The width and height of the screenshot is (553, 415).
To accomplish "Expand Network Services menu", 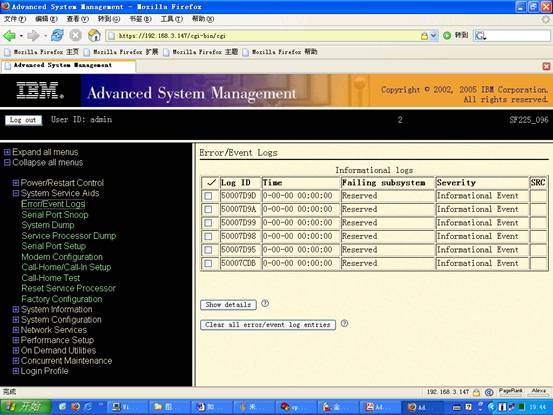I will (x=16, y=330).
